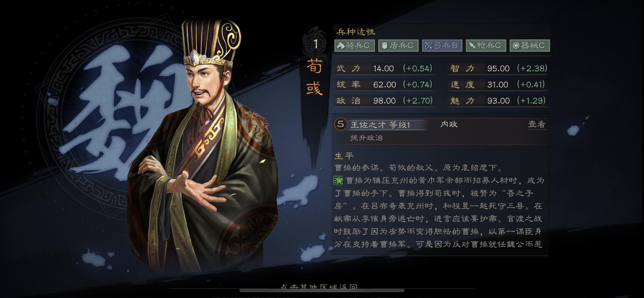This screenshot has height=298, width=644.
Task: Tap the shield icon on 盾兵C
Action: (x=385, y=46)
